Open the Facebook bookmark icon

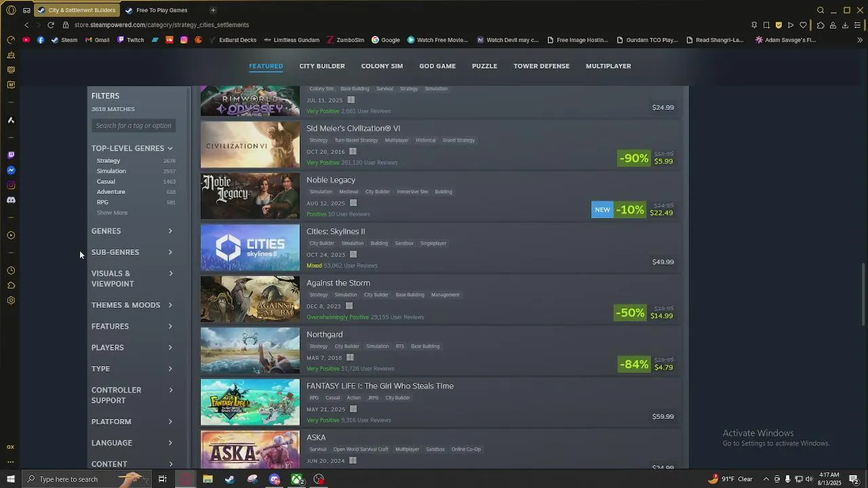[x=41, y=40]
